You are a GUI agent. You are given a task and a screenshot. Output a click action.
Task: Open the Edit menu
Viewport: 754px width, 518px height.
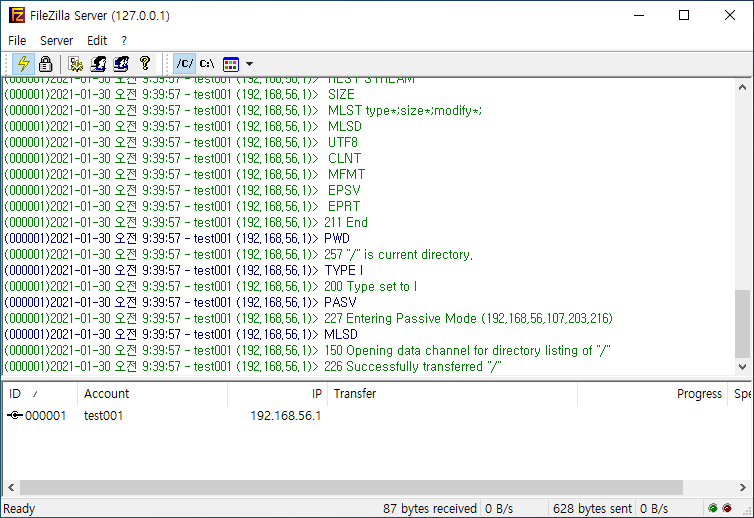(x=97, y=40)
